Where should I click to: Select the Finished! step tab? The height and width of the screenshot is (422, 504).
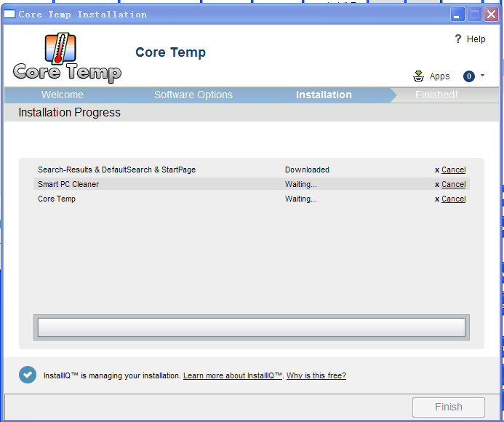[436, 95]
